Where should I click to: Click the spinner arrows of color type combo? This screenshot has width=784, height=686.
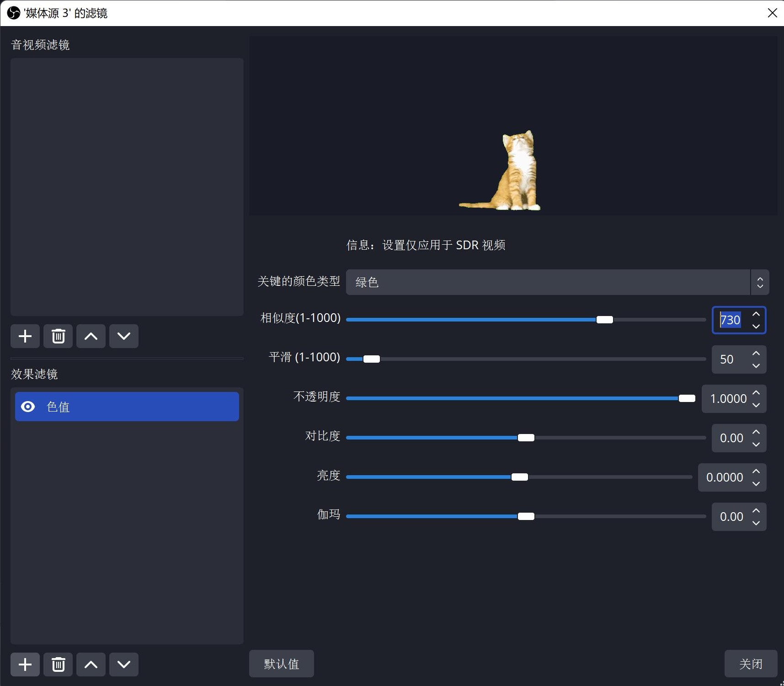[760, 282]
